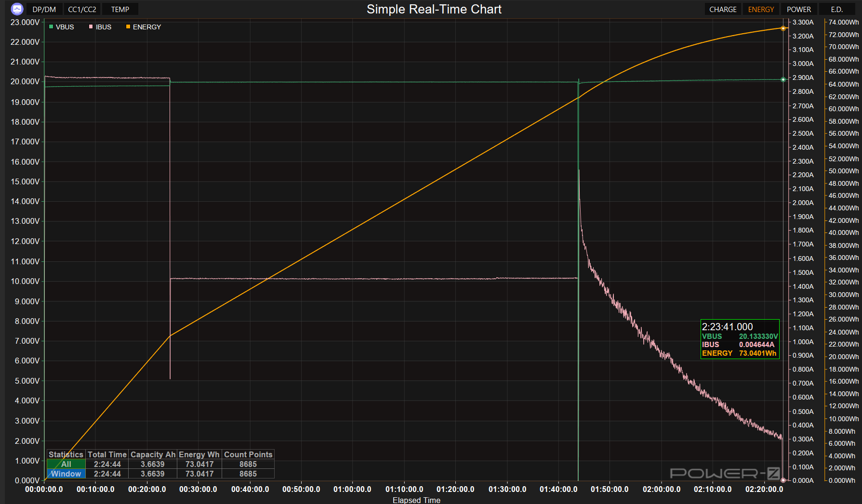Click the Energy Wh column header

pyautogui.click(x=199, y=454)
